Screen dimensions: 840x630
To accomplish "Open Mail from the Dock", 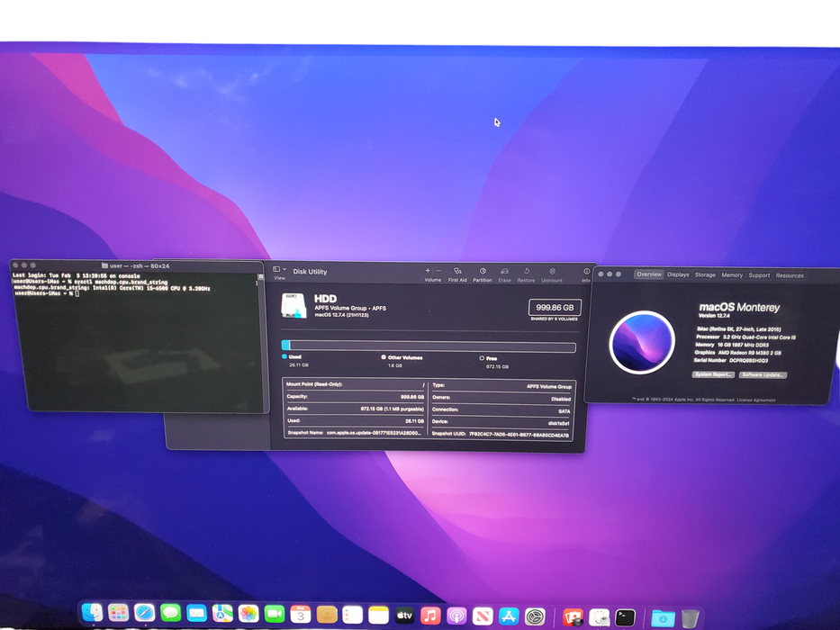I will pyautogui.click(x=196, y=614).
